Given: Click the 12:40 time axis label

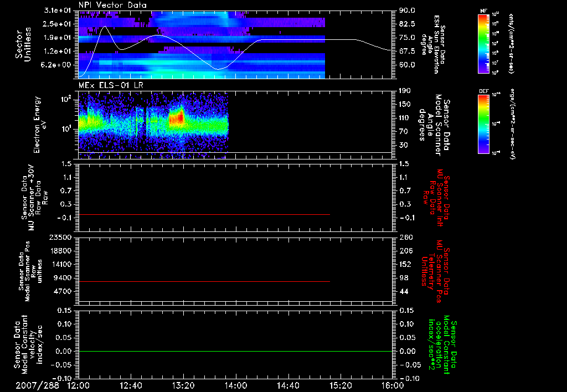Looking at the screenshot, I should point(131,385).
